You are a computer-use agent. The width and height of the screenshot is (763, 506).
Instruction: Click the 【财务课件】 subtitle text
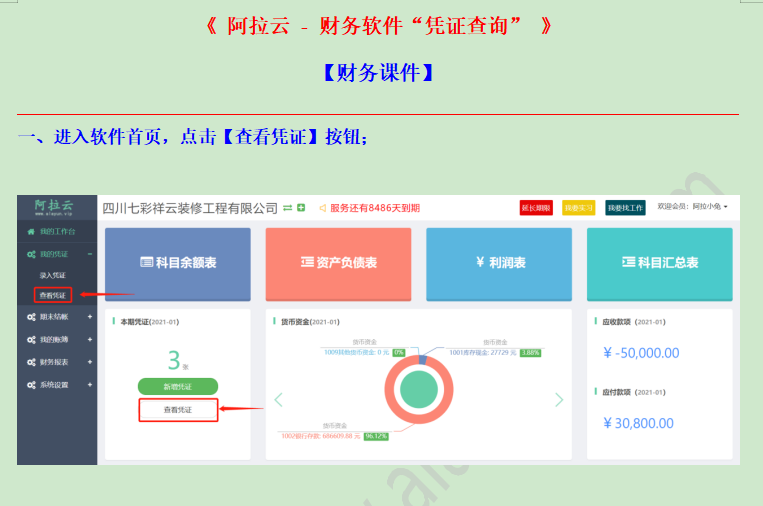coord(379,73)
